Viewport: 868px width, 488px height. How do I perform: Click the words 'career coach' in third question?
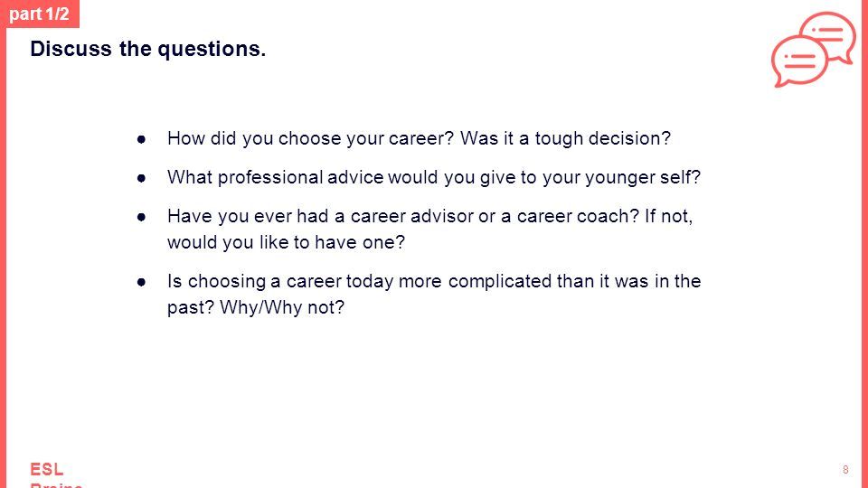575,216
